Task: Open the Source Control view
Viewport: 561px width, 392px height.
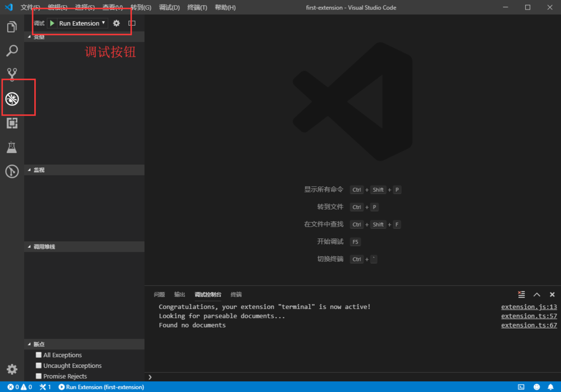Action: coord(12,75)
